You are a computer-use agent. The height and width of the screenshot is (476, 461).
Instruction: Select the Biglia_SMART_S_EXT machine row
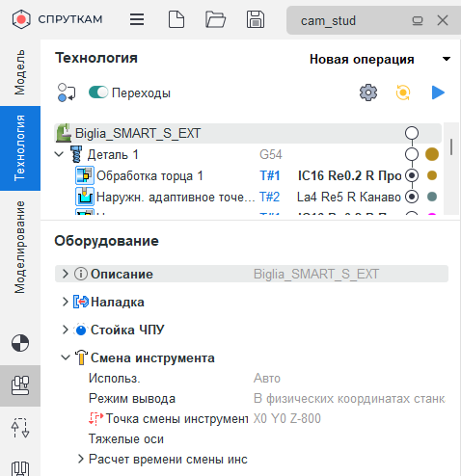pyautogui.click(x=248, y=133)
